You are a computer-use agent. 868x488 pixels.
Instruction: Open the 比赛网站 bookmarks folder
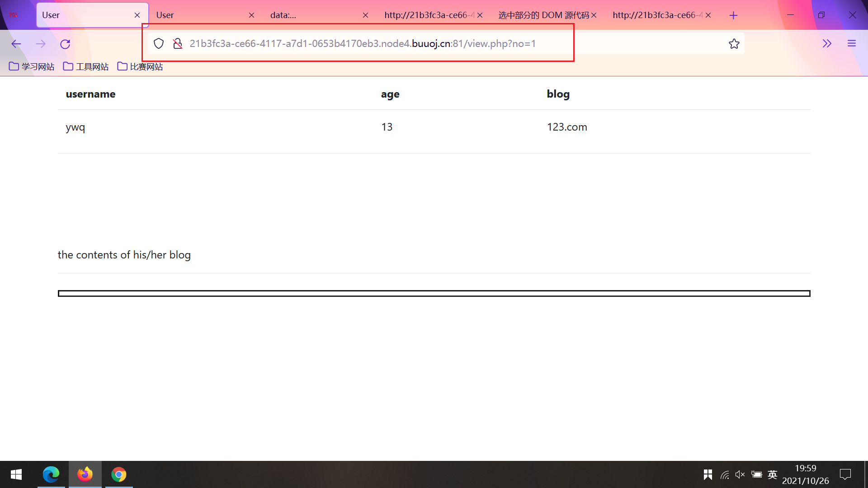140,66
